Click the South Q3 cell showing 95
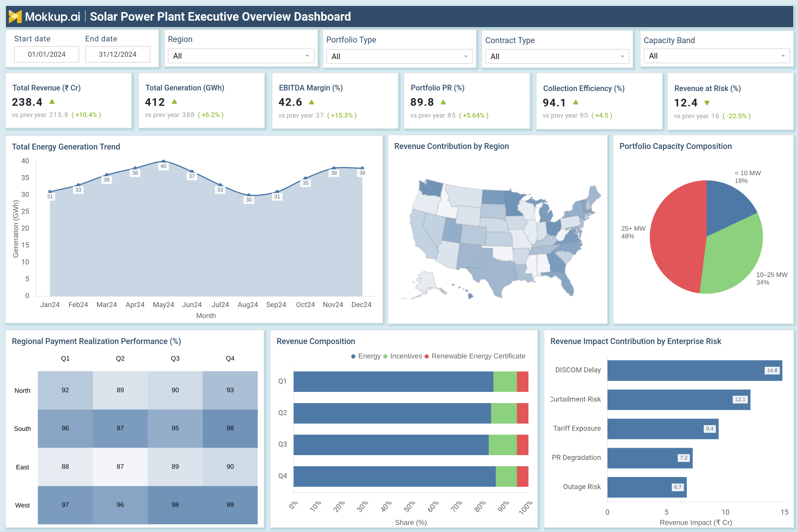Screen dimensions: 798x532 pos(175,429)
